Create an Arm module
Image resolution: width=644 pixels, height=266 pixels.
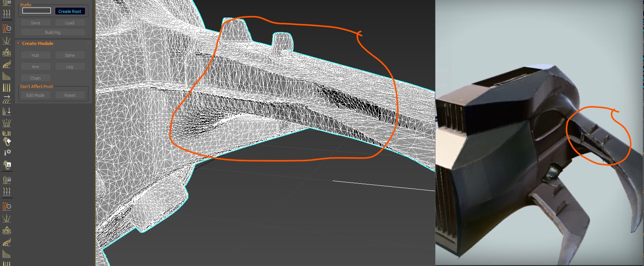pyautogui.click(x=35, y=67)
